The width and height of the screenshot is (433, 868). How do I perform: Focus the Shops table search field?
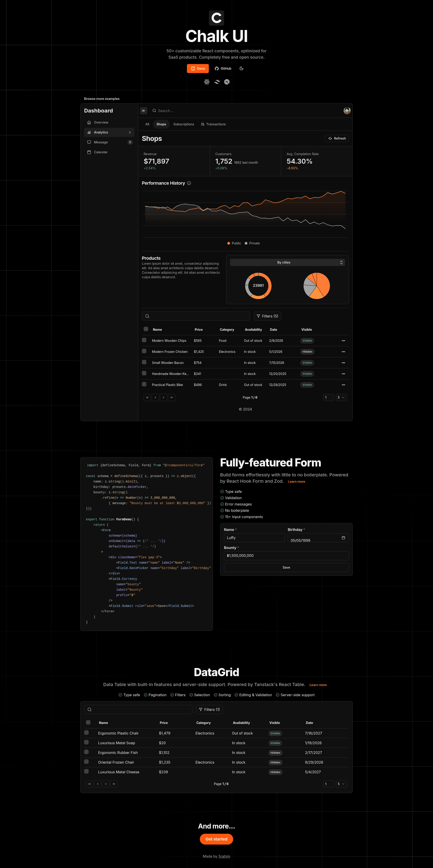tap(196, 316)
